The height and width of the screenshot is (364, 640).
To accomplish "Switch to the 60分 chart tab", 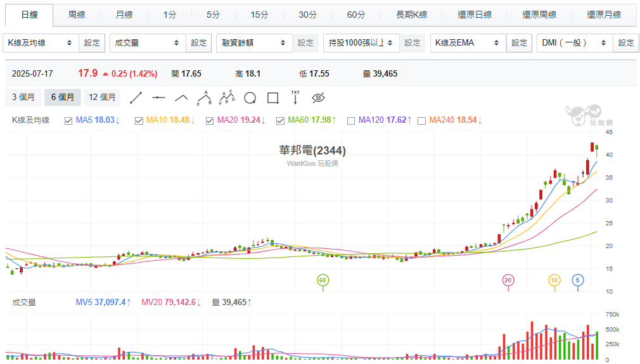I will click(356, 15).
